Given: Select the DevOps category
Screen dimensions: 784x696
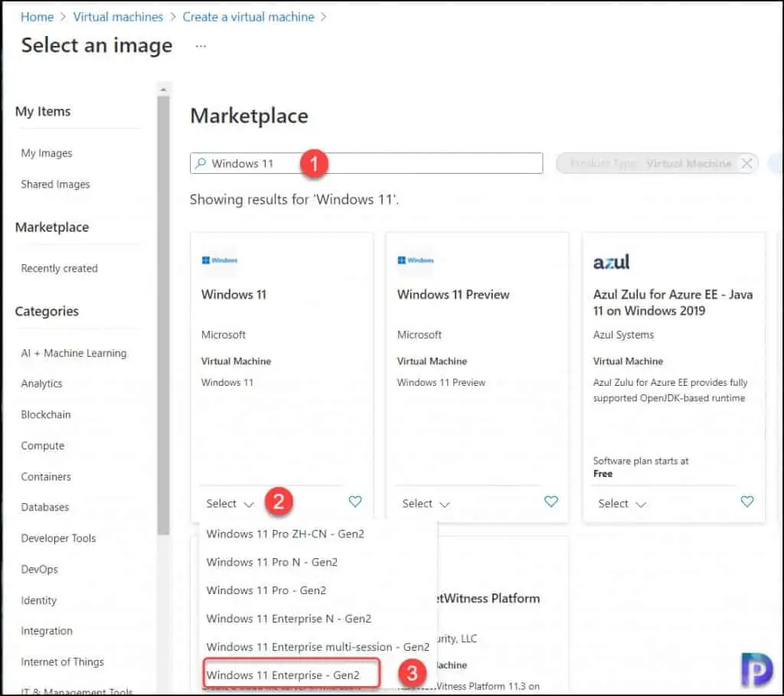Looking at the screenshot, I should pos(40,569).
